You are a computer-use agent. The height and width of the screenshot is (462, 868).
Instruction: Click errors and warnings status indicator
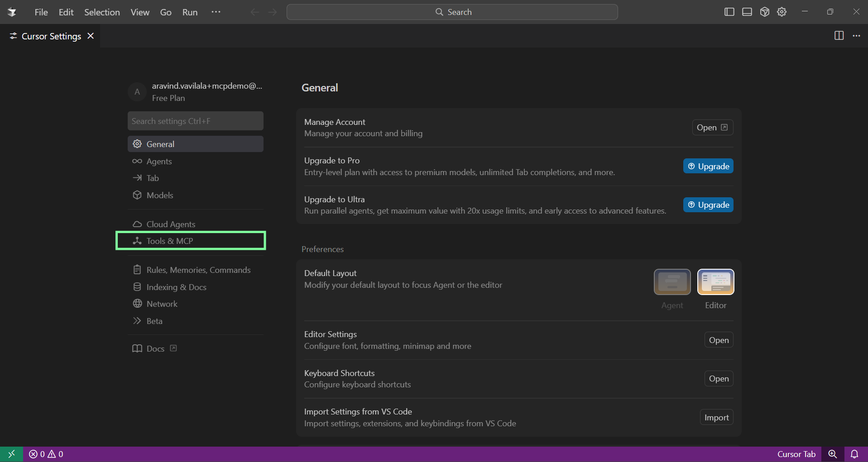coord(46,454)
